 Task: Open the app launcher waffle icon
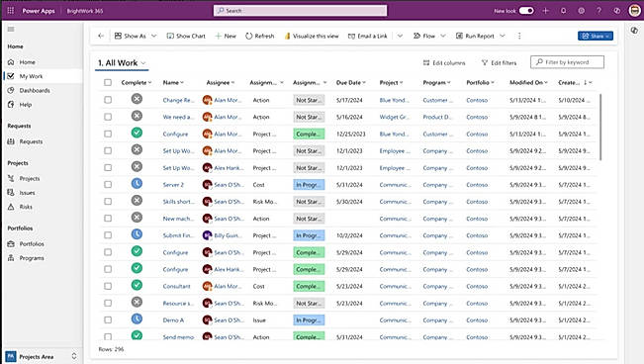[x=11, y=11]
